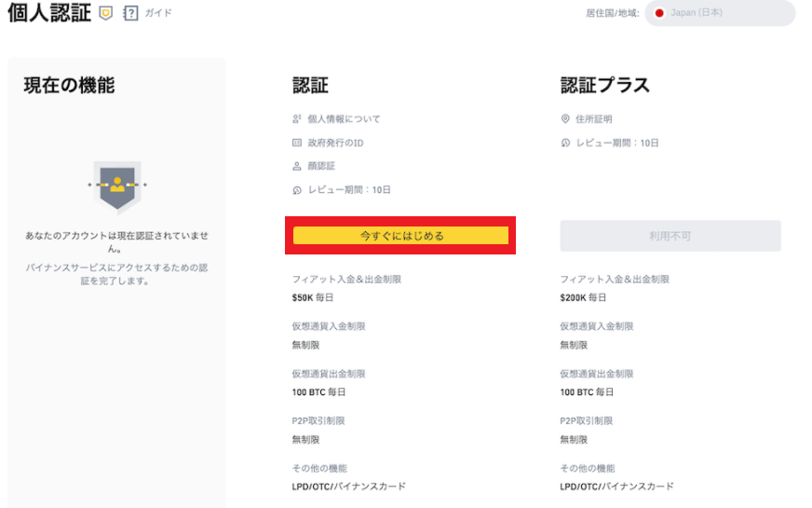812x508 pixels.
Task: Click the clock icon under 認証
Action: [297, 190]
